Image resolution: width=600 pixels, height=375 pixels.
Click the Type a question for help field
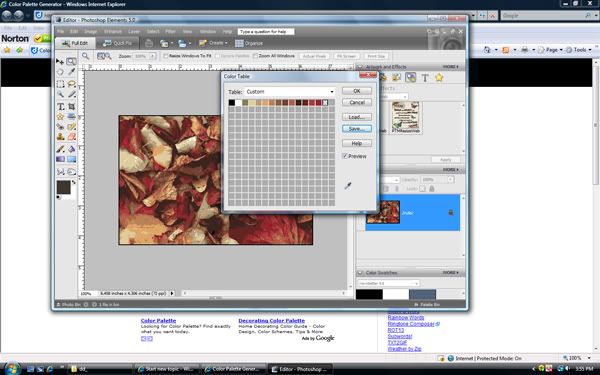pos(266,31)
